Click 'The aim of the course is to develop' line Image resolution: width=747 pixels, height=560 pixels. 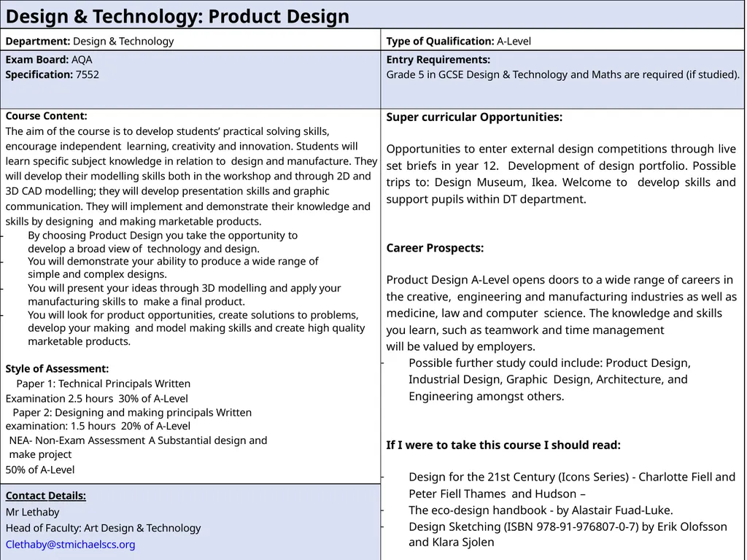coord(167,131)
